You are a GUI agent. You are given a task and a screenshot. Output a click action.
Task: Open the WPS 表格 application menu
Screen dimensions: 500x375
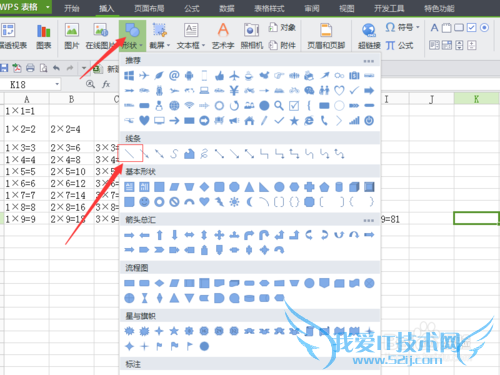coord(25,7)
